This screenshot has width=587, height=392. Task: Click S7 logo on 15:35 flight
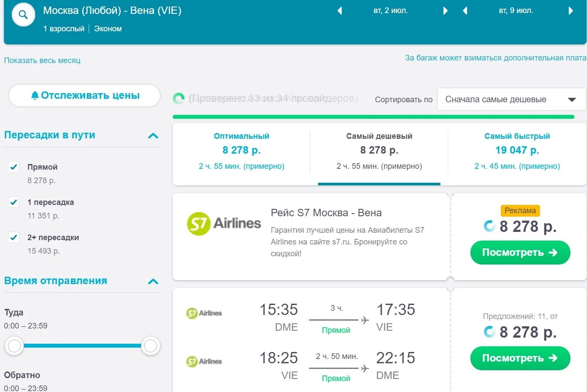[204, 313]
